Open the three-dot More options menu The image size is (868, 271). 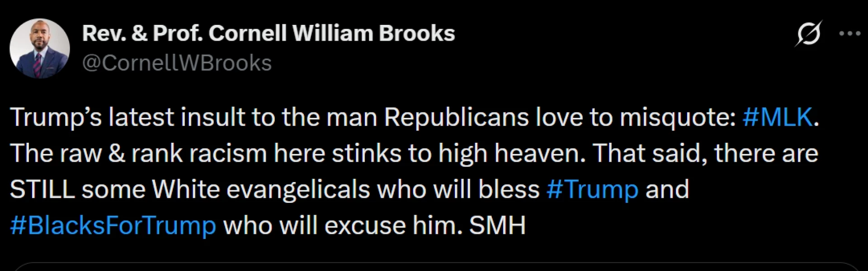849,34
